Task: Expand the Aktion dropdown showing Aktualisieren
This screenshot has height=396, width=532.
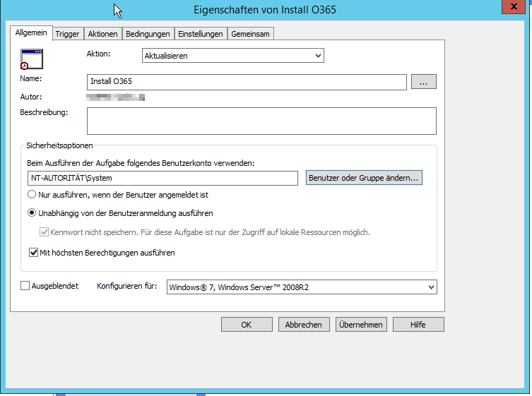Action: tap(232, 56)
